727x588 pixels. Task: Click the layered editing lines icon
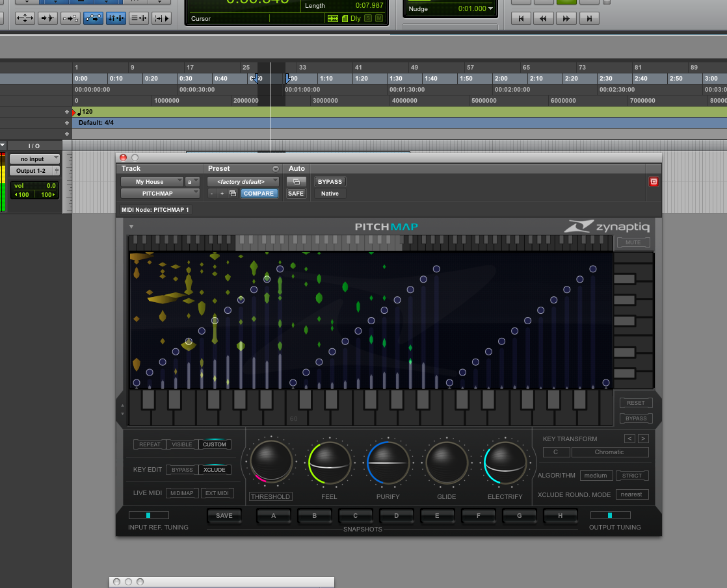(x=138, y=18)
